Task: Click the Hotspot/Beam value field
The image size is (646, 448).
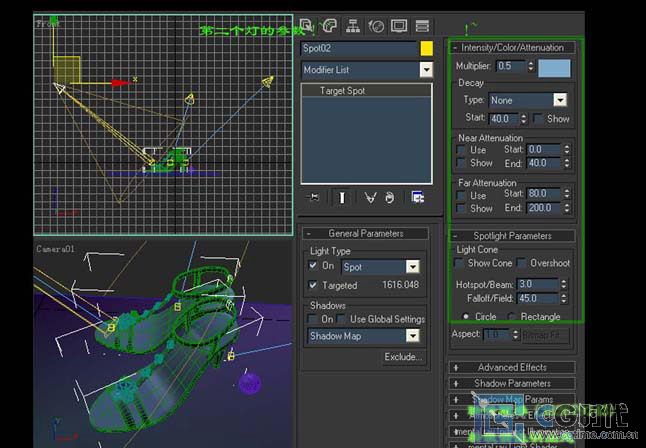Action: [x=538, y=284]
